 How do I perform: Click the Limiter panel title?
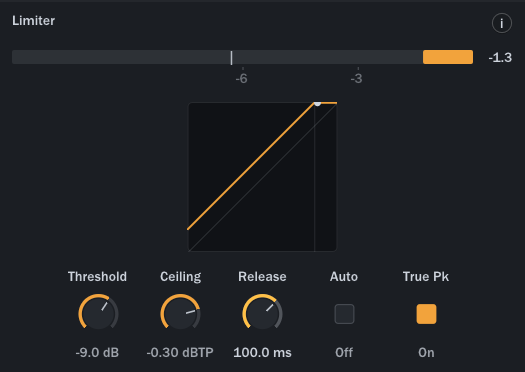33,21
